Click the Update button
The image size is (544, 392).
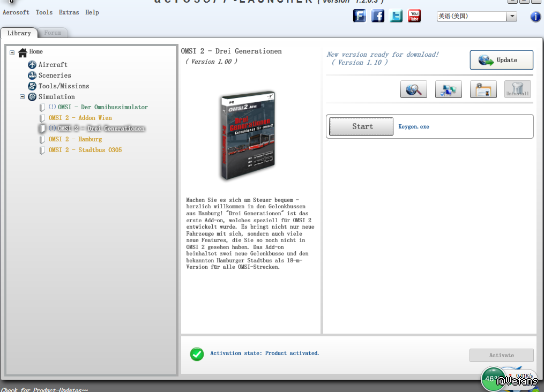(501, 60)
